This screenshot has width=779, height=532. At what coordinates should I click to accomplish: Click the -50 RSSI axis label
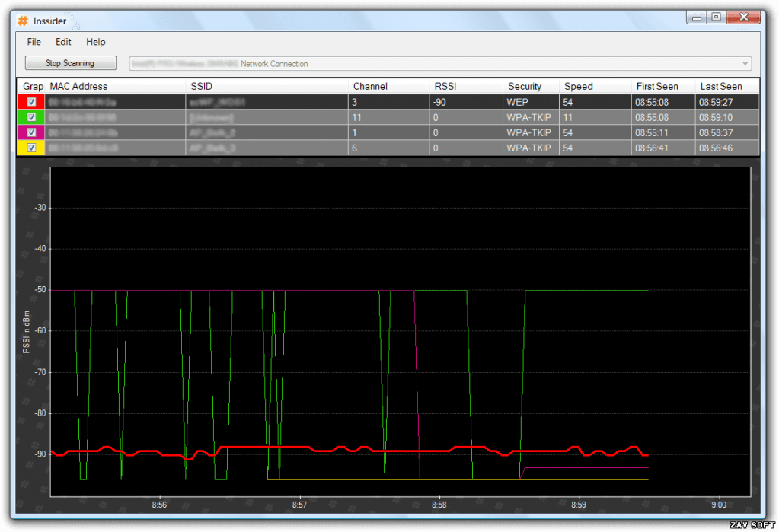pos(40,290)
